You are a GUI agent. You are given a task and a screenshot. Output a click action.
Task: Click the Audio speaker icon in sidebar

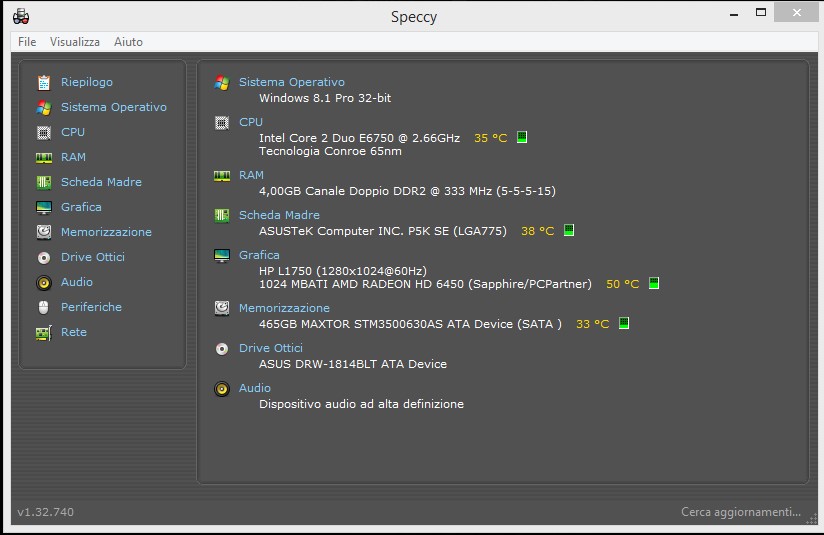[44, 283]
